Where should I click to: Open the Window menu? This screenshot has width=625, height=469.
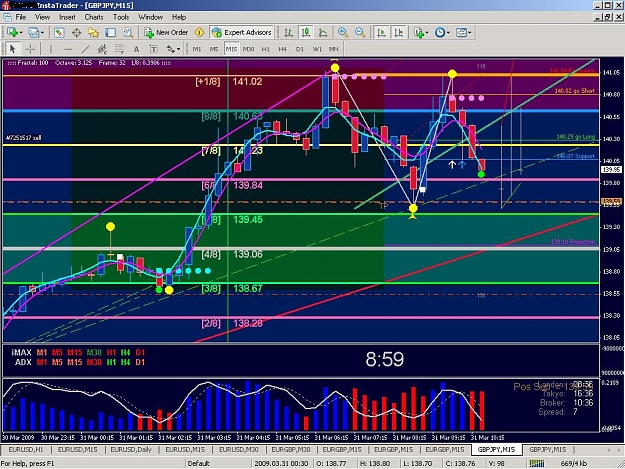click(150, 17)
